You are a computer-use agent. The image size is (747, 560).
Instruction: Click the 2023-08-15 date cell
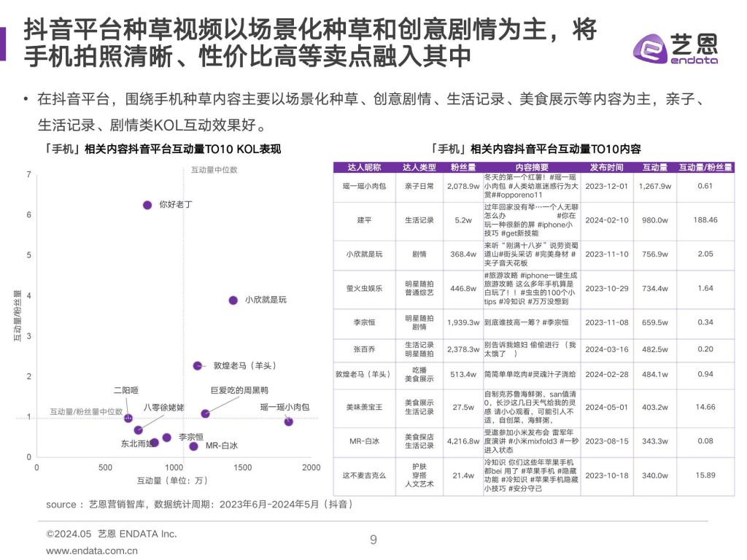[606, 441]
